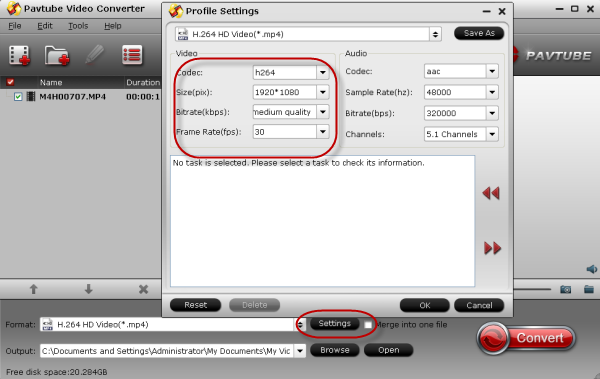Viewport: 600px width, 379px height.
Task: Click the film icon beside M4H00707.MP4
Action: 31,96
